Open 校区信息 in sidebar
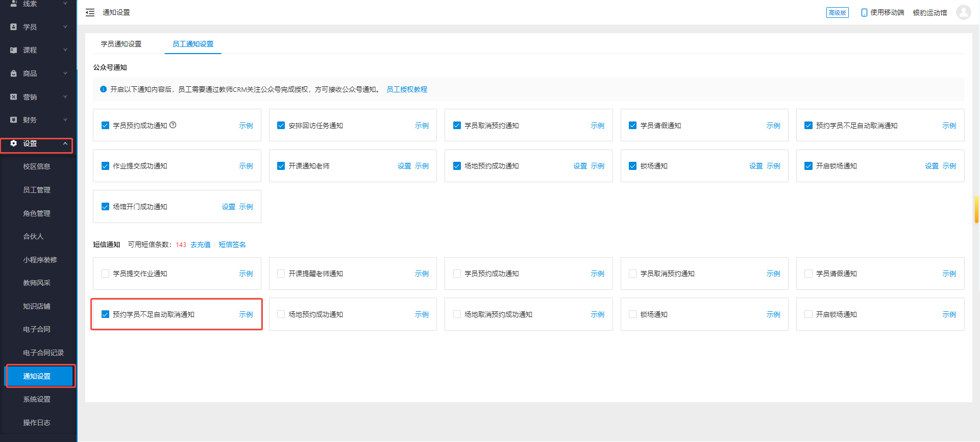The height and width of the screenshot is (442, 980). coord(37,166)
